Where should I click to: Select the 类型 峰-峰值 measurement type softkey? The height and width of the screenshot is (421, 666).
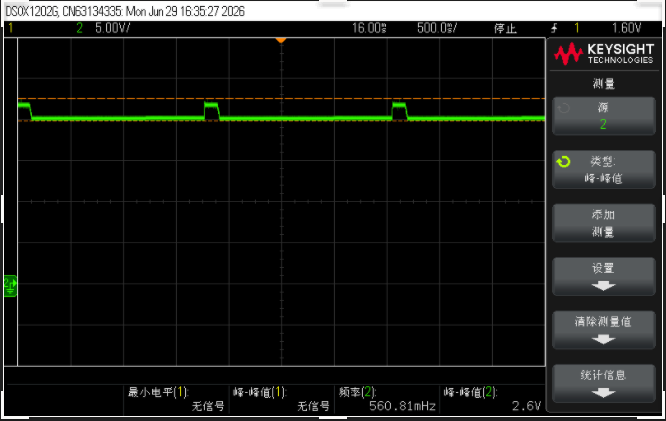tap(604, 170)
